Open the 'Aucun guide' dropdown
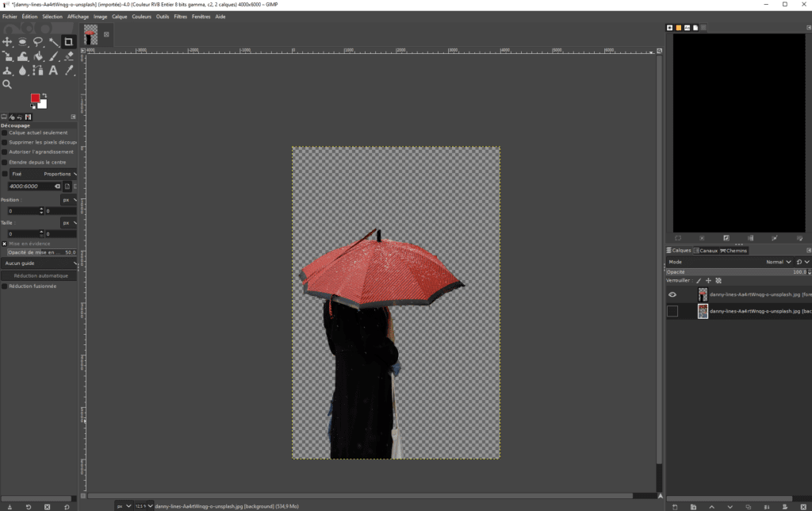This screenshot has height=511, width=812. [x=40, y=263]
